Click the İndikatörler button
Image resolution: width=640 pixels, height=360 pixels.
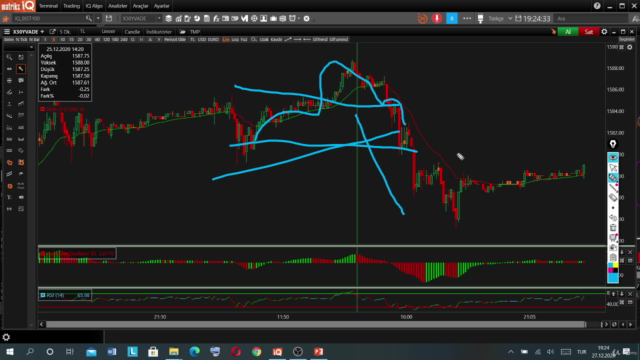coord(159,31)
